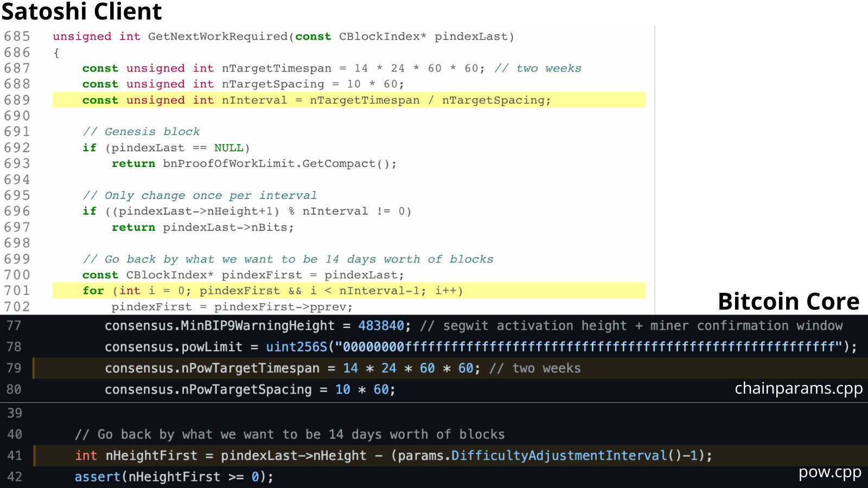This screenshot has width=868, height=488.
Task: Click the 'Bitcoin Core' heading
Action: coord(788,301)
